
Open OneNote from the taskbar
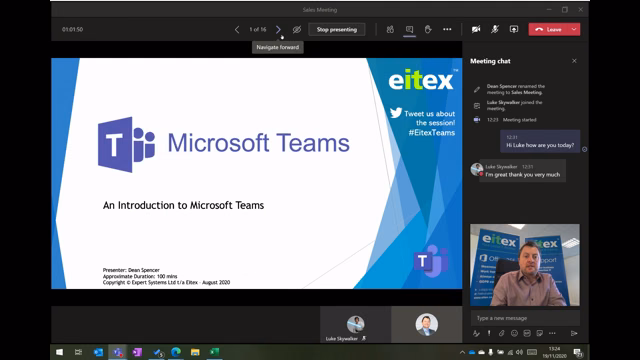pos(137,352)
